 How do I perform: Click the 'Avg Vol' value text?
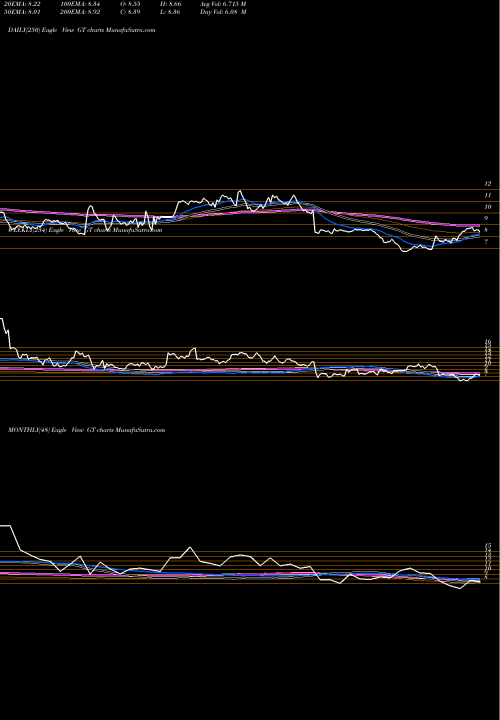(x=223, y=3)
